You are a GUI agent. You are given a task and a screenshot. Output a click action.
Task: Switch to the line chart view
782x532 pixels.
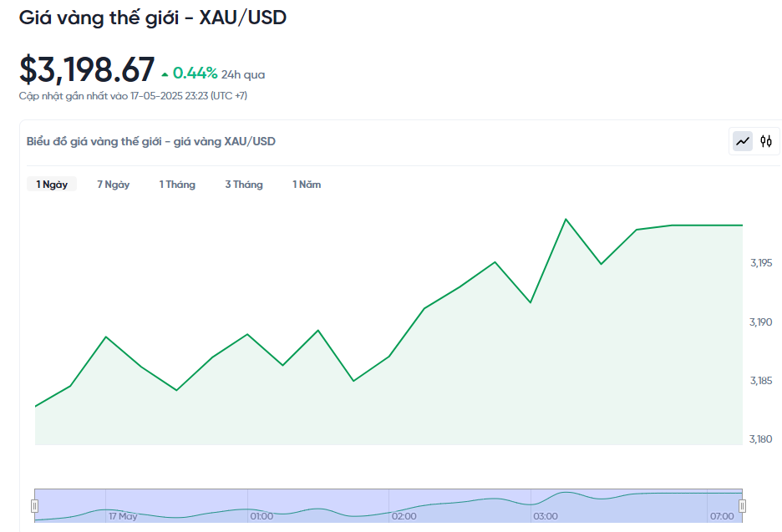coord(743,142)
